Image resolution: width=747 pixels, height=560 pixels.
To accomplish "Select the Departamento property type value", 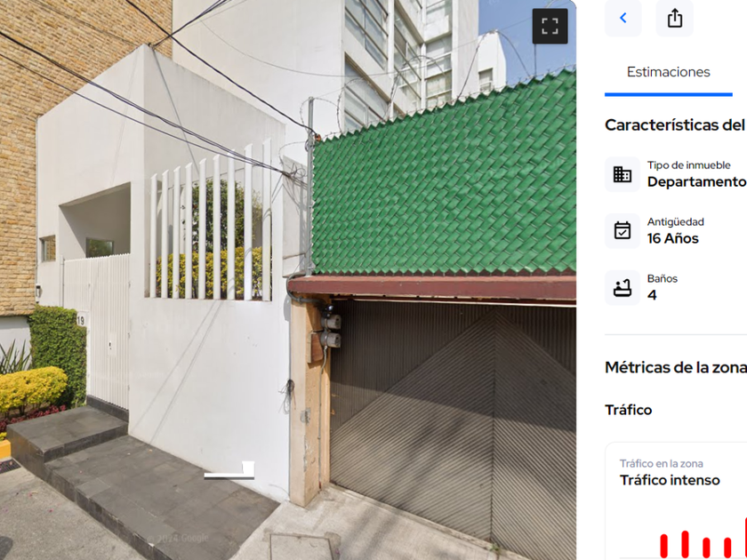I will 696,182.
